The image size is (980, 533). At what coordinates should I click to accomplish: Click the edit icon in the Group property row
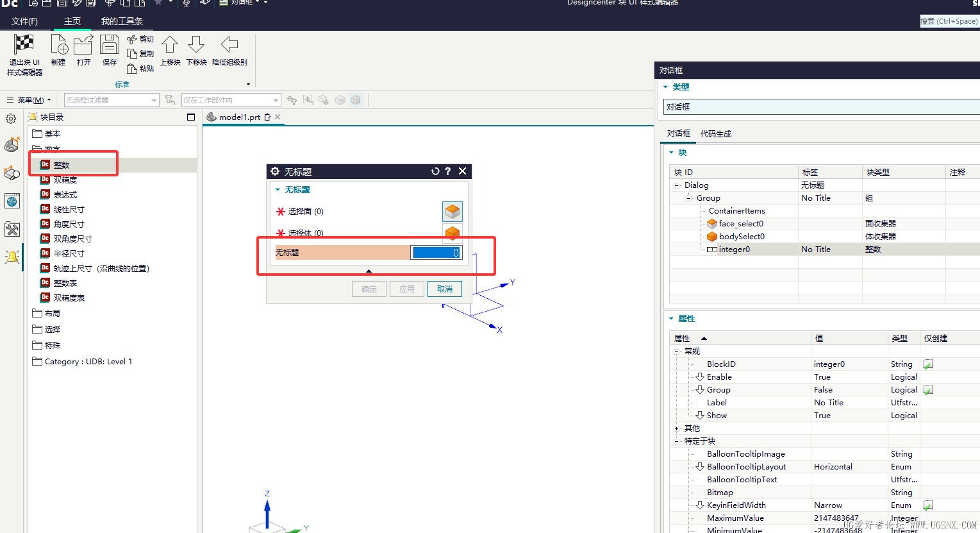click(928, 390)
